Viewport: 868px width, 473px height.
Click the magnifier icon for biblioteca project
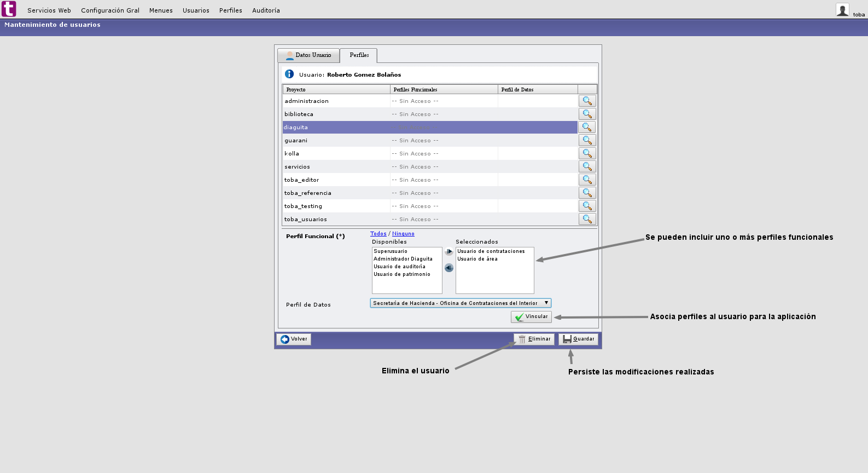click(587, 114)
